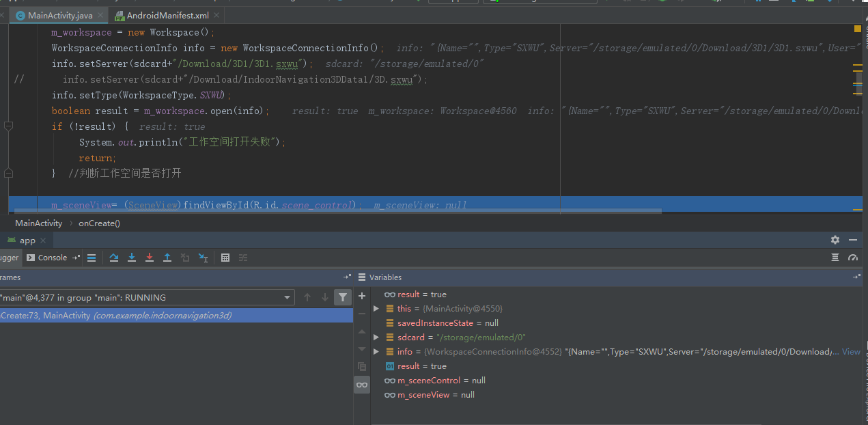Image resolution: width=868 pixels, height=425 pixels.
Task: Select the app debug session tab
Action: [27, 241]
